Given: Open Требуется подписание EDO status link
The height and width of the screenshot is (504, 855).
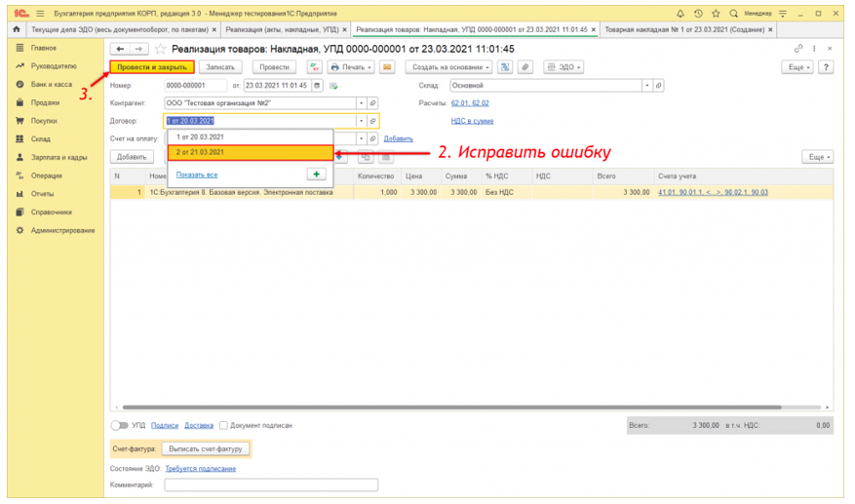Looking at the screenshot, I should (201, 469).
